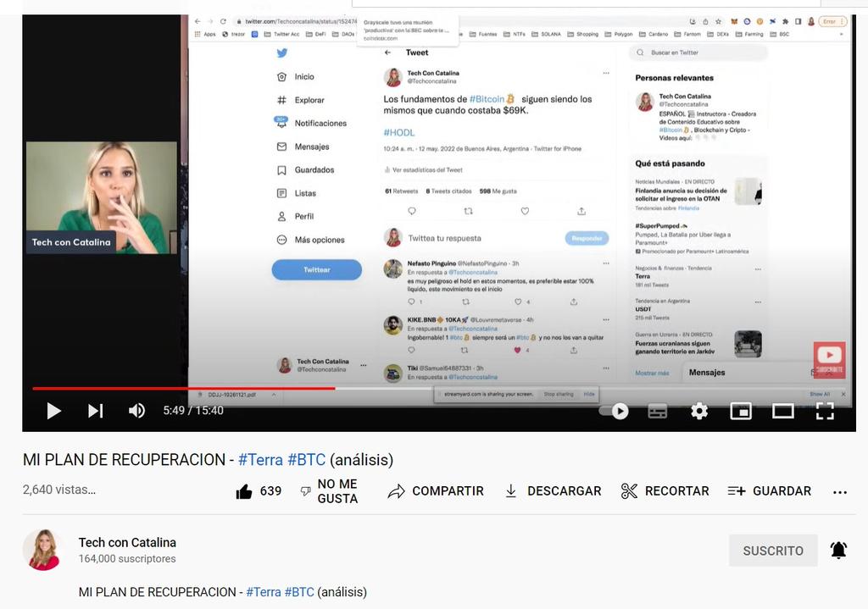Screen dimensions: 868x609
Task: Click back arrow beside Tweet heading
Action: [387, 53]
